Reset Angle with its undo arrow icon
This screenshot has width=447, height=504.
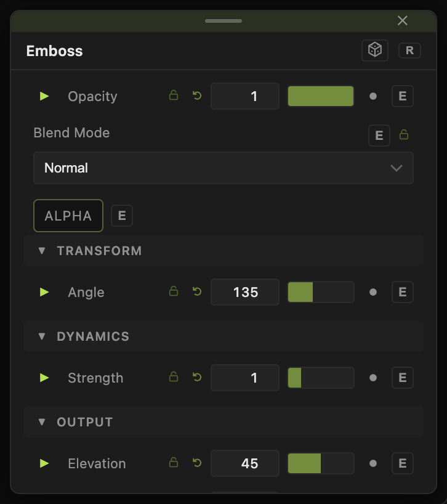pos(197,291)
